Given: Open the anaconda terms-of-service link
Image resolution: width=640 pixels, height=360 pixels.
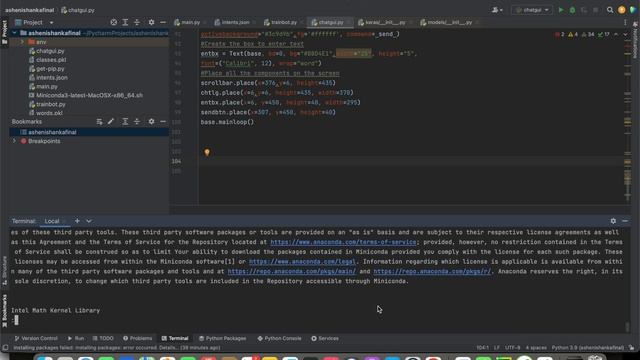Looking at the screenshot, I should [343, 242].
